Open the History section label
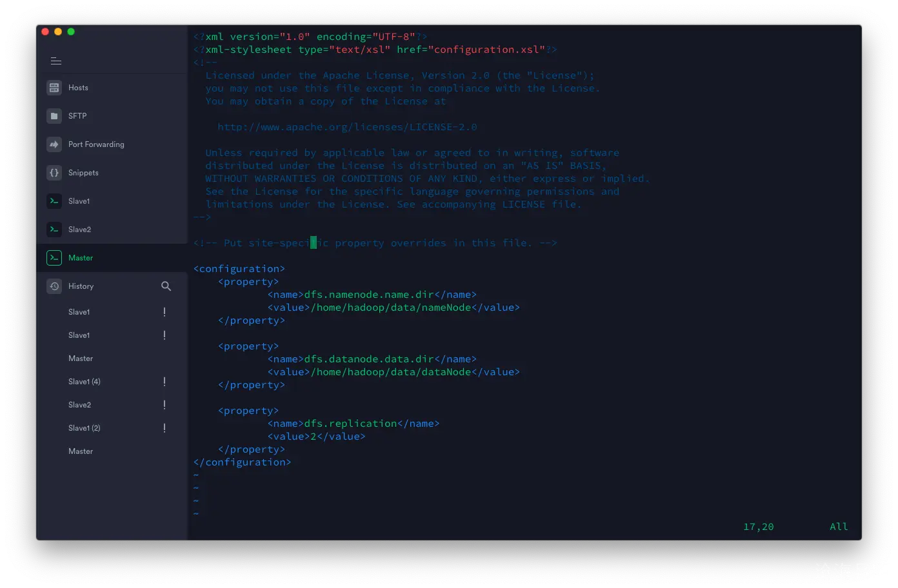Screen dimensions: 898x588 coord(81,286)
